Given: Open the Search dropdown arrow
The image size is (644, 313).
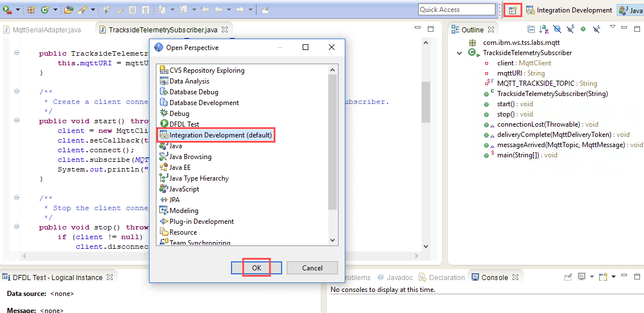Looking at the screenshot, I should (x=93, y=10).
